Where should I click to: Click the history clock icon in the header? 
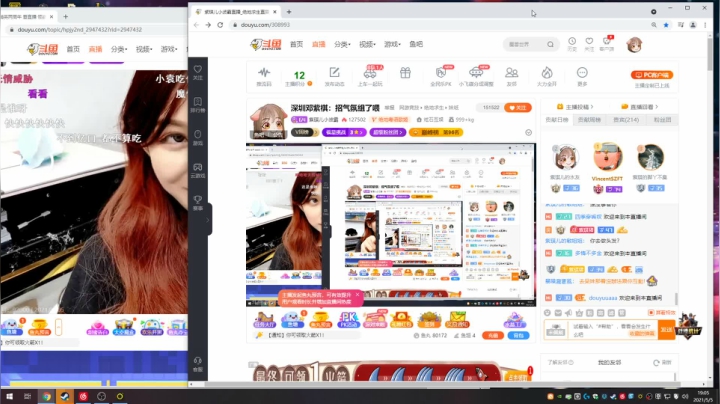[x=572, y=41]
